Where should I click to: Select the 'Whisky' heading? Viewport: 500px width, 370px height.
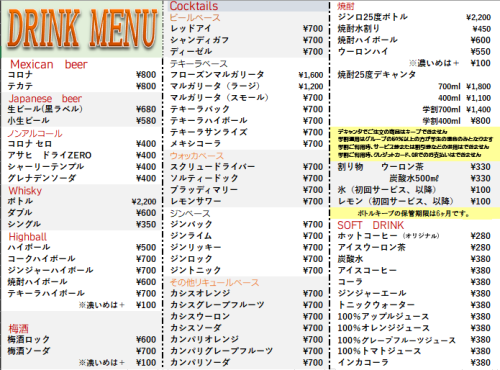tap(25, 191)
